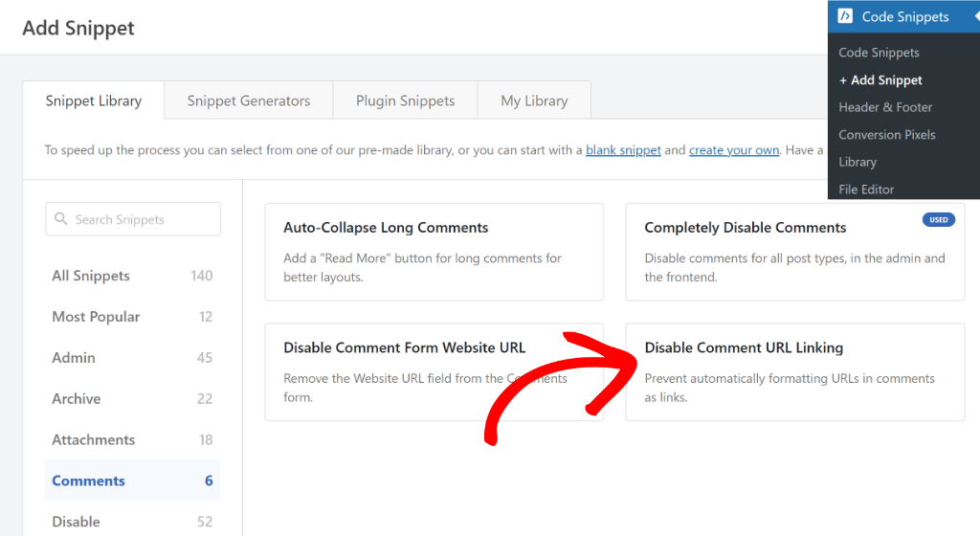The width and height of the screenshot is (980, 536).
Task: Click the create your own link
Action: (x=734, y=150)
